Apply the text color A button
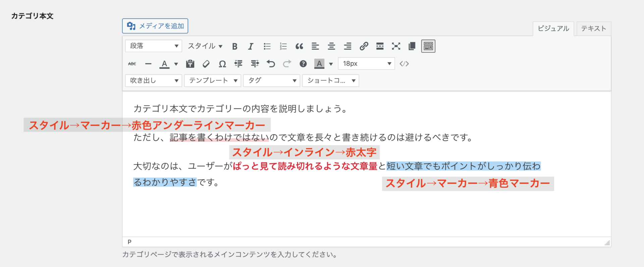Viewport: 644px width, 267px height. [164, 64]
